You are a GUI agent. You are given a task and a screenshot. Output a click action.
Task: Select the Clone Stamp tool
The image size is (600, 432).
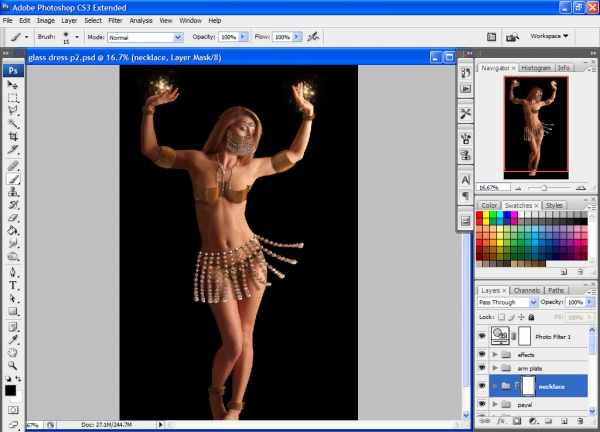click(13, 192)
